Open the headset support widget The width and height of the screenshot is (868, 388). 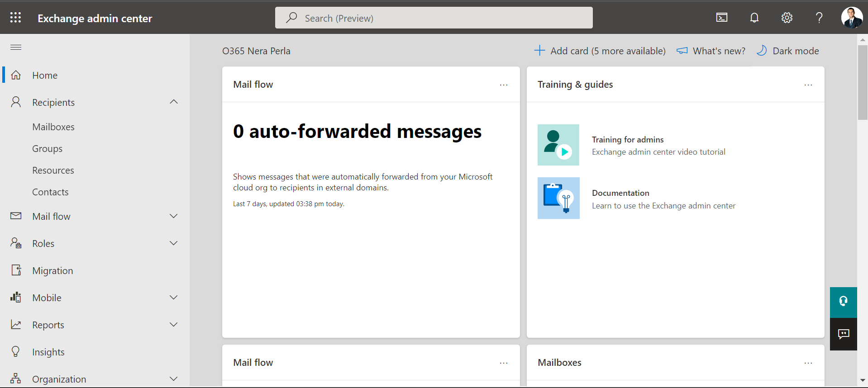[x=843, y=302]
